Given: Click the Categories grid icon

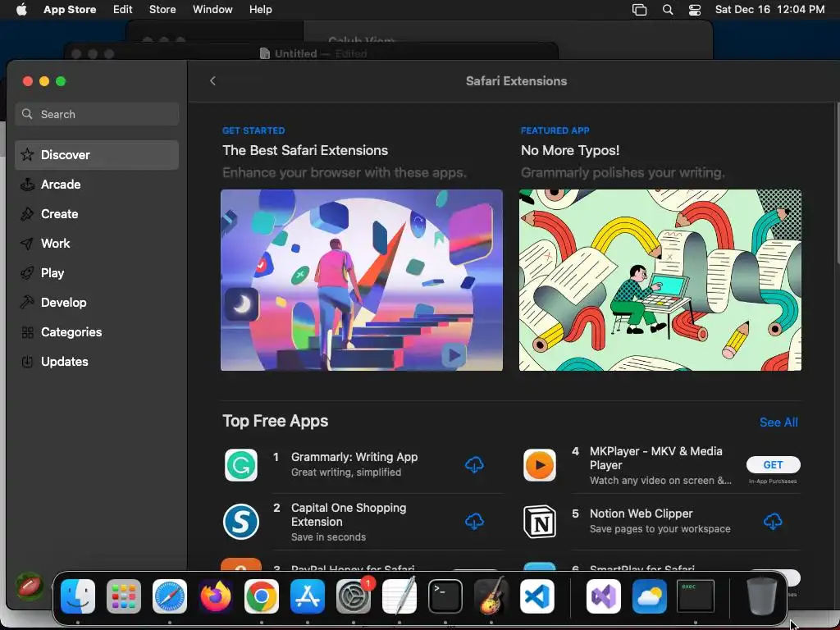Looking at the screenshot, I should click(x=27, y=332).
